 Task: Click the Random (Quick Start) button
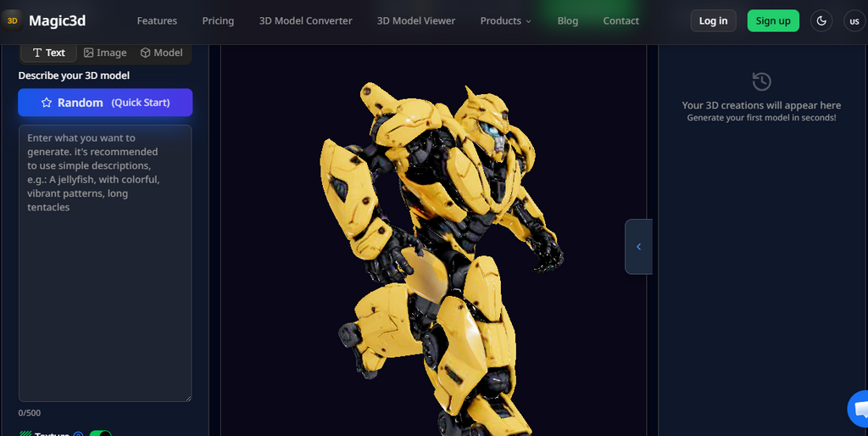point(105,103)
